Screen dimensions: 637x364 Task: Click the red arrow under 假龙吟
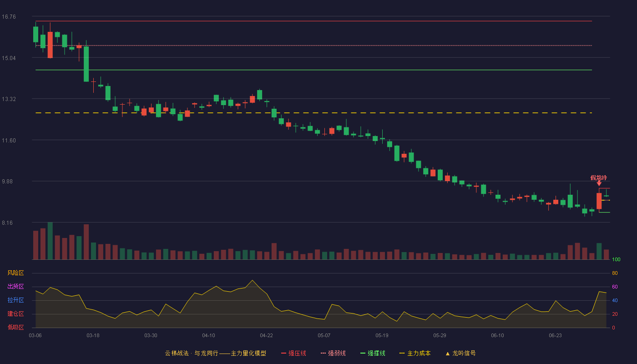[599, 183]
